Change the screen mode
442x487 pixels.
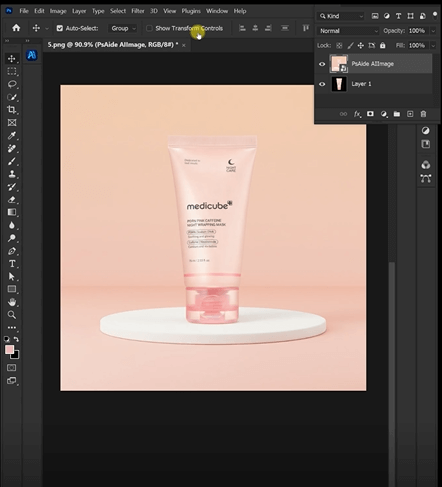[x=12, y=381]
